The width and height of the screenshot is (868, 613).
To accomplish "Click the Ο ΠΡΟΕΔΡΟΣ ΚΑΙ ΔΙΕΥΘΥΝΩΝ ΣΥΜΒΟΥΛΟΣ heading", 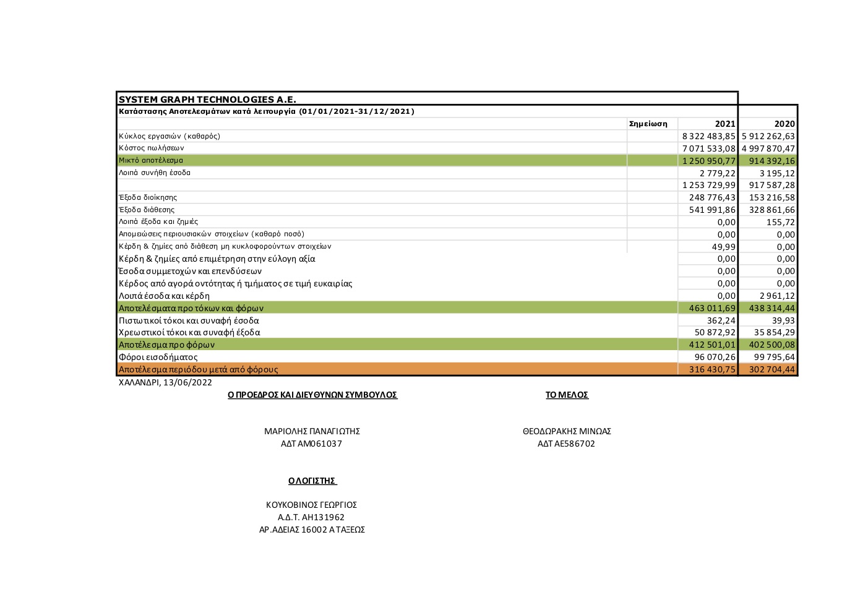I will 312,395.
